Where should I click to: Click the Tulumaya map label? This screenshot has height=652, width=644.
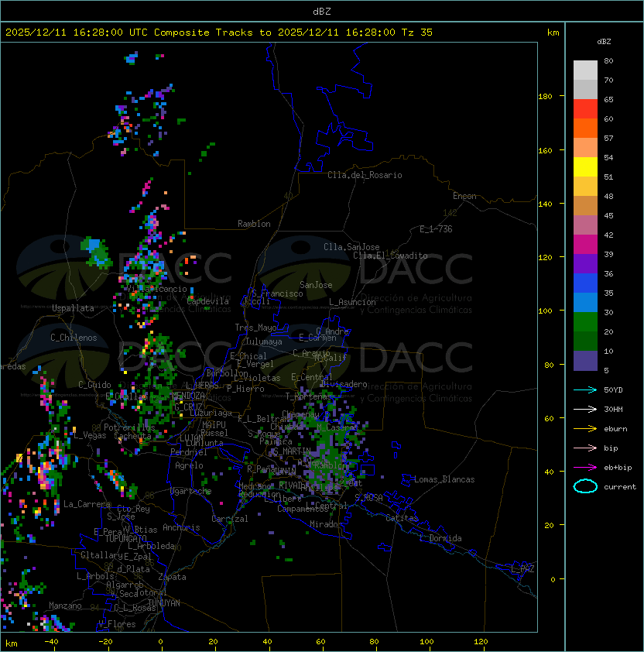coord(264,341)
